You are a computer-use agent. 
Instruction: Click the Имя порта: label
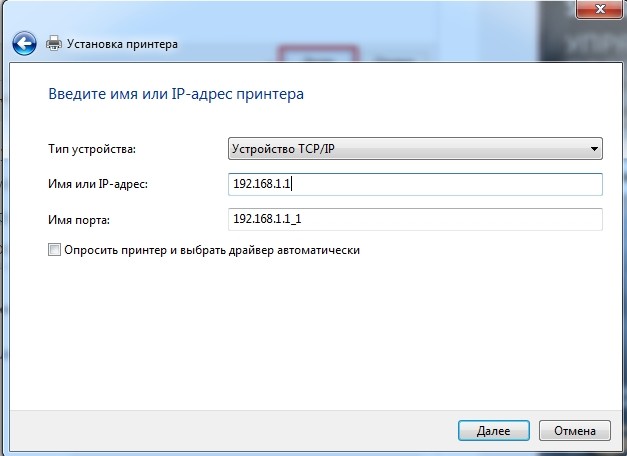tap(79, 220)
